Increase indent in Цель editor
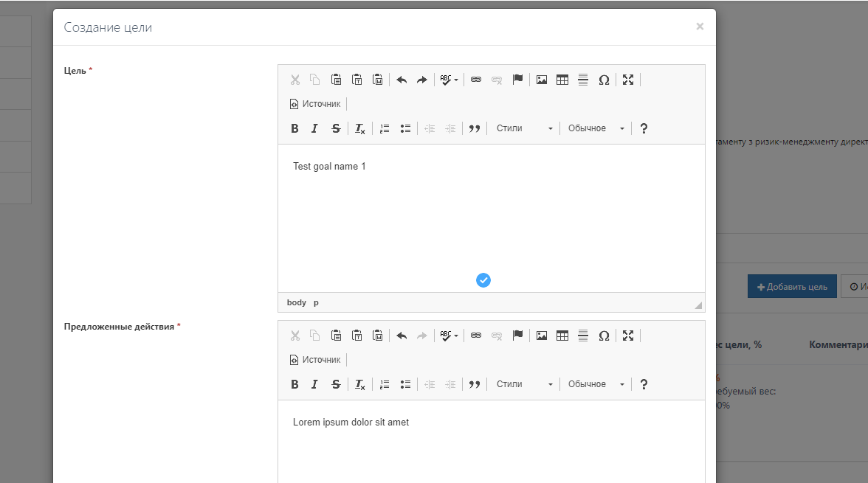This screenshot has width=868, height=483. click(450, 128)
